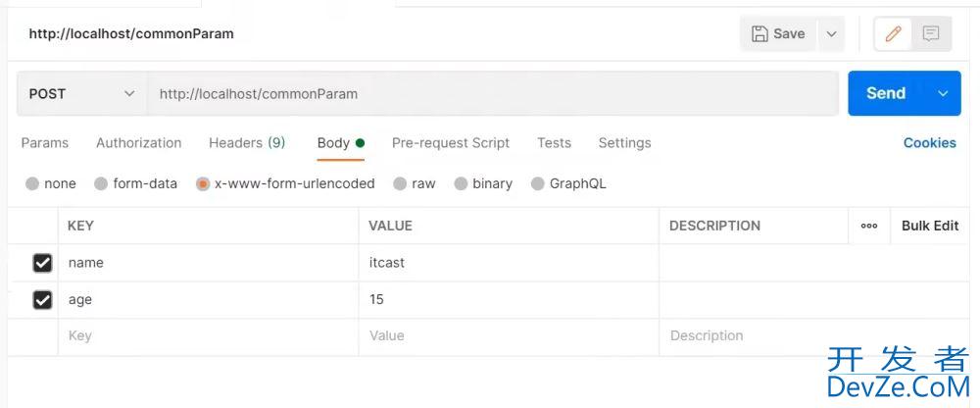Click the value 15 cell
Screen dimensions: 980x408
click(x=509, y=300)
